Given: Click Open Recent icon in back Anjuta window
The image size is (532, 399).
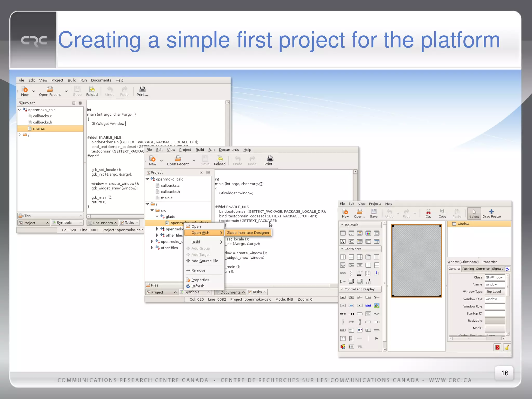Looking at the screenshot, I should 50,89.
